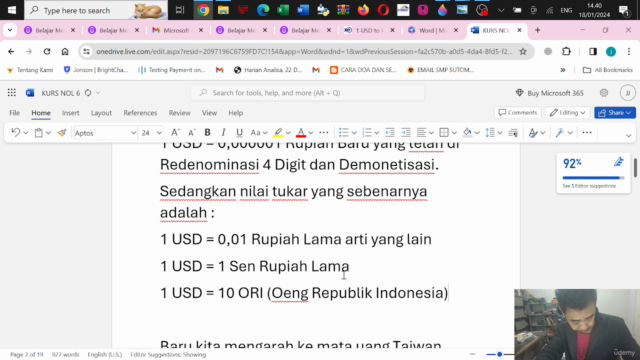
Task: Toggle bold formatting
Action: tap(207, 133)
